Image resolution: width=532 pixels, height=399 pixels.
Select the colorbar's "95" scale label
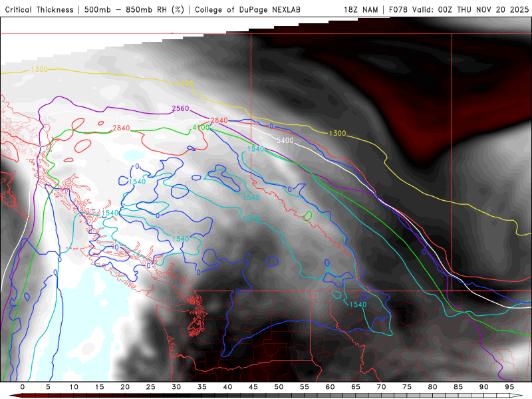(x=509, y=387)
